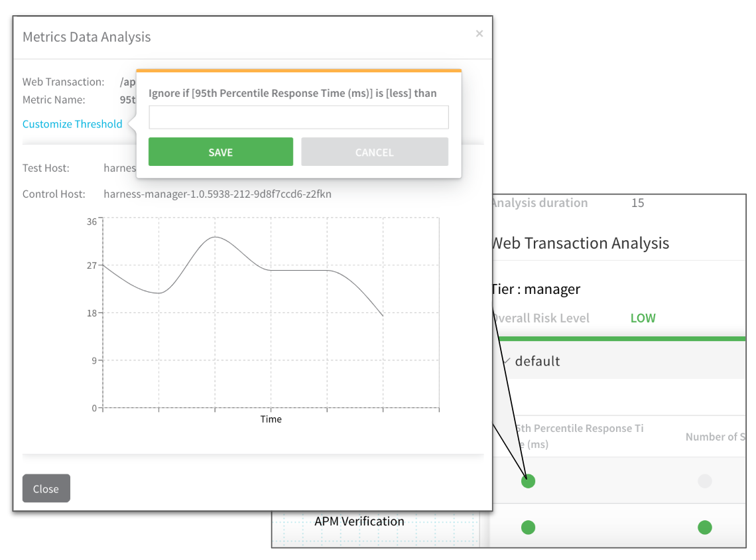
Task: Click the LOW overall risk level label
Action: pos(643,318)
